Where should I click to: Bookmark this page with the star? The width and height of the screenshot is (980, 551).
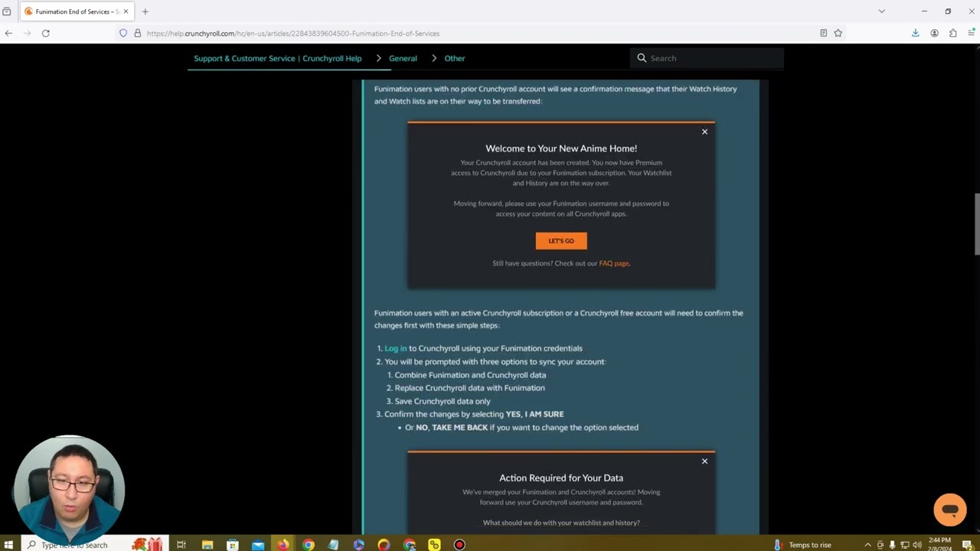point(838,33)
